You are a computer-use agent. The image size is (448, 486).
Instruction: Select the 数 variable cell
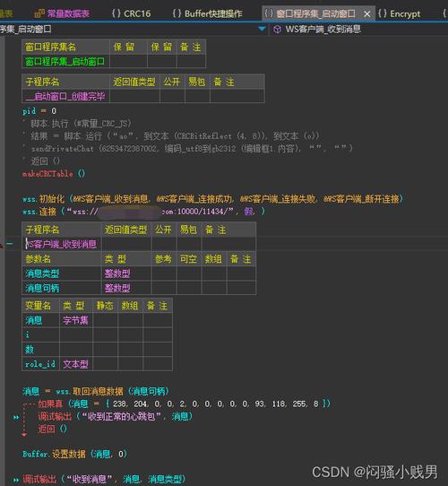click(40, 350)
